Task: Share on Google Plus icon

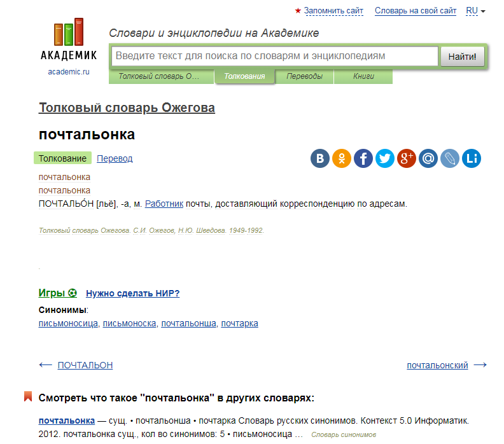Action: tap(406, 158)
